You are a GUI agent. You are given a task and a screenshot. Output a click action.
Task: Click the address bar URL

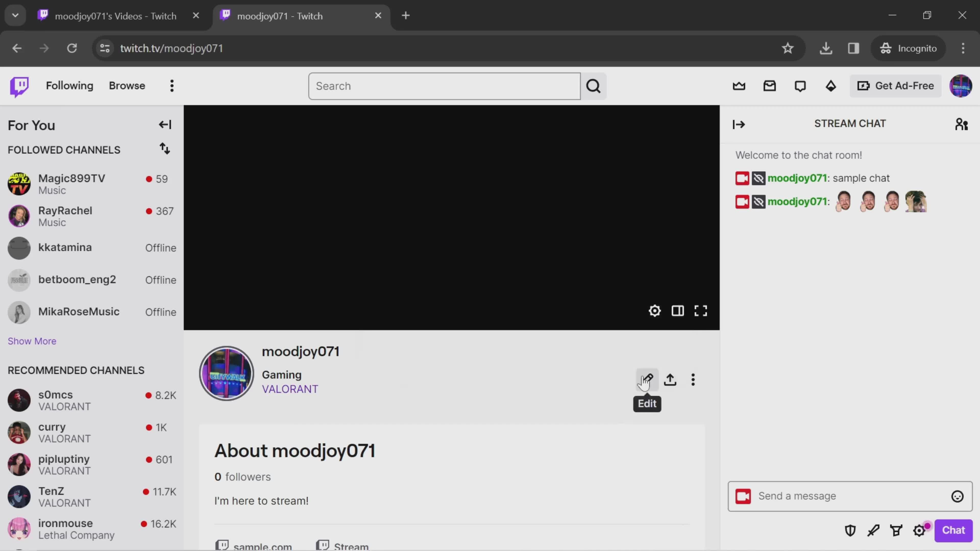pos(171,48)
